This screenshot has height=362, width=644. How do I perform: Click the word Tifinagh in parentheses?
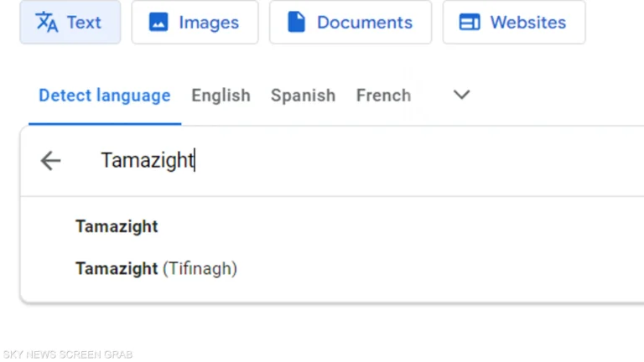[x=200, y=269]
